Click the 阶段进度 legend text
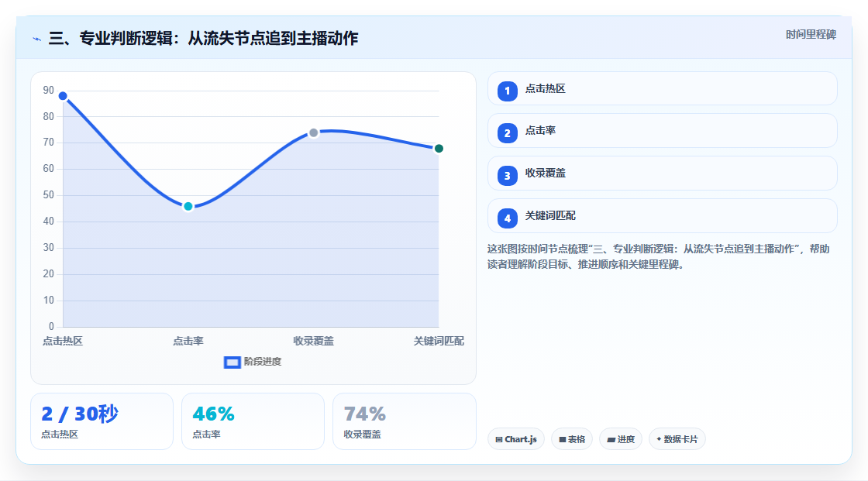This screenshot has height=481, width=868. (263, 362)
